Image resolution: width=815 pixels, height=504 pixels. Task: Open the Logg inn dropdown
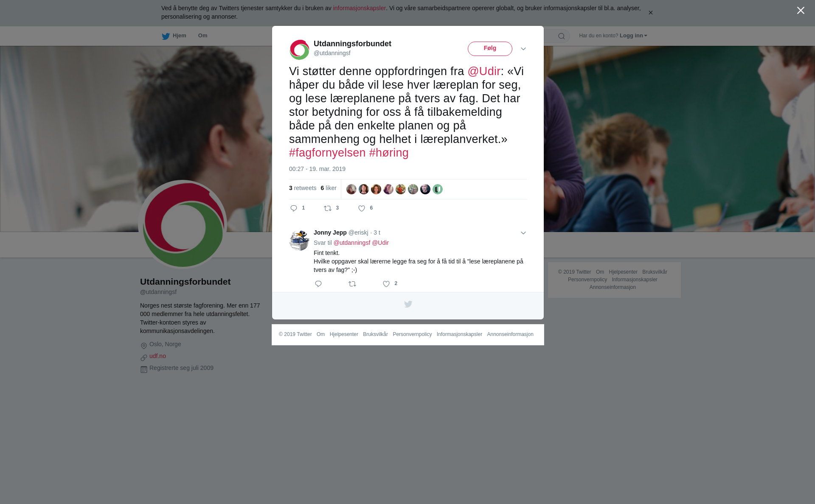633,36
